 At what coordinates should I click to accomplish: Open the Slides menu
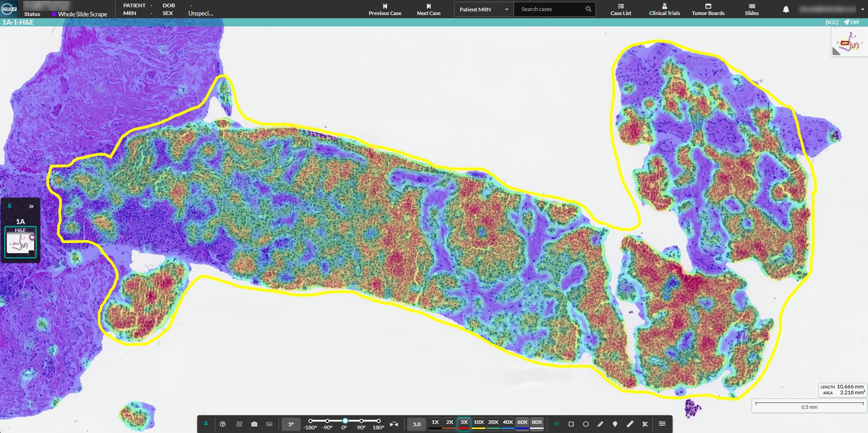click(x=752, y=10)
